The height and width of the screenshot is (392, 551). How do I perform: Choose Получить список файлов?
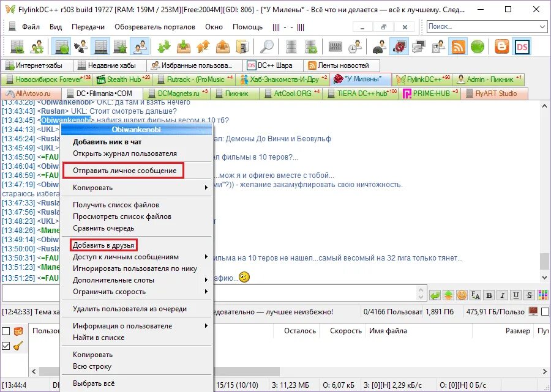pyautogui.click(x=116, y=205)
